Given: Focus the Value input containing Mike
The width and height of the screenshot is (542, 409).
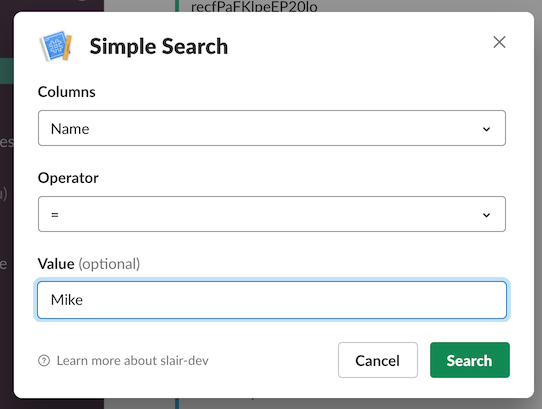Looking at the screenshot, I should tap(272, 300).
